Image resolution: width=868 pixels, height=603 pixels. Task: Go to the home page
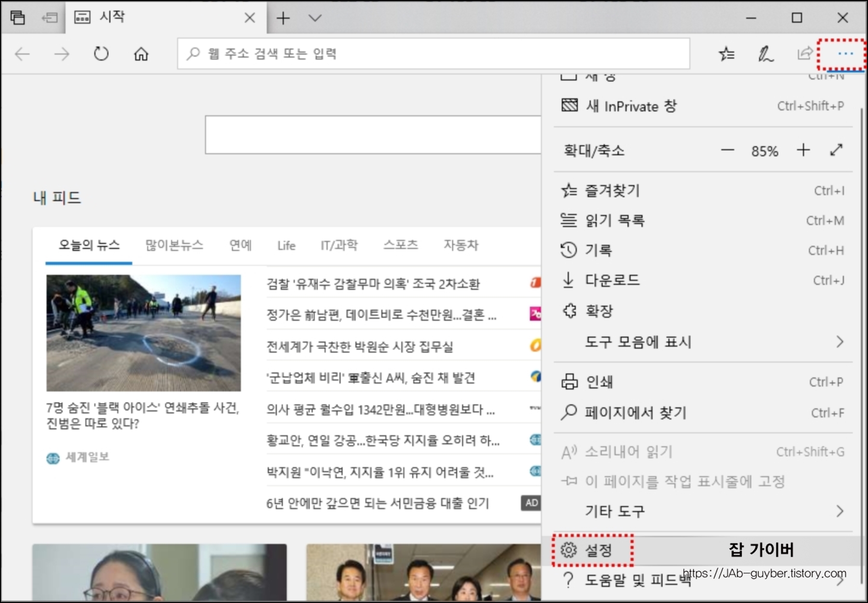(141, 54)
